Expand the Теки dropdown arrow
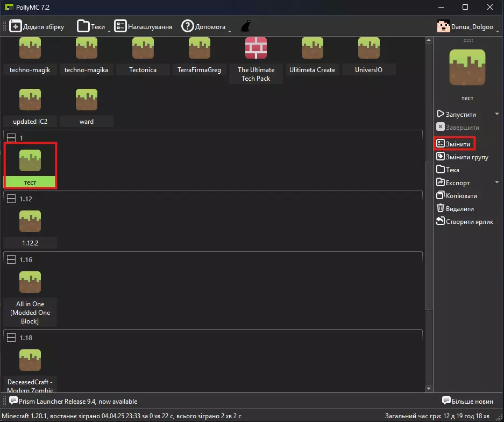The width and height of the screenshot is (504, 422). (x=109, y=31)
